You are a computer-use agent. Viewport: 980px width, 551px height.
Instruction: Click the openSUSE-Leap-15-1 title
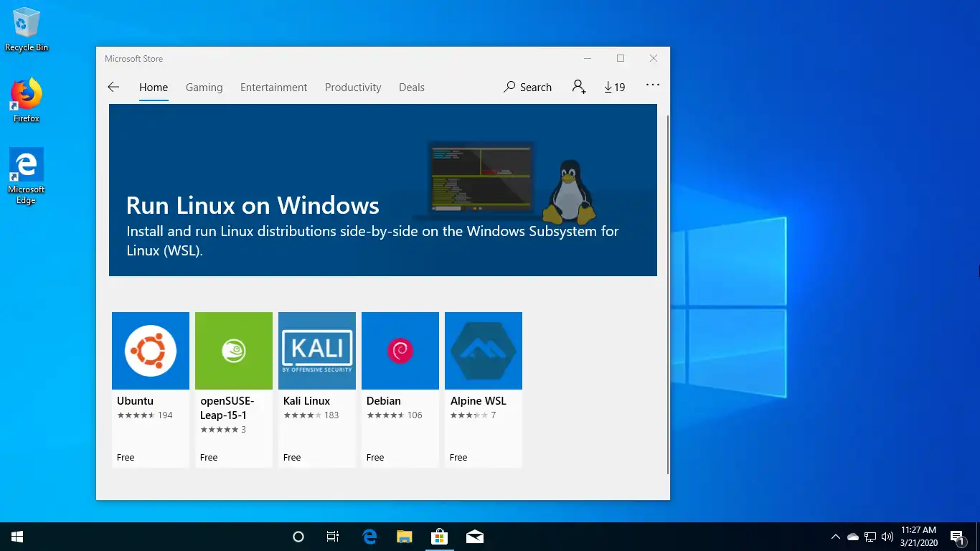coord(227,408)
